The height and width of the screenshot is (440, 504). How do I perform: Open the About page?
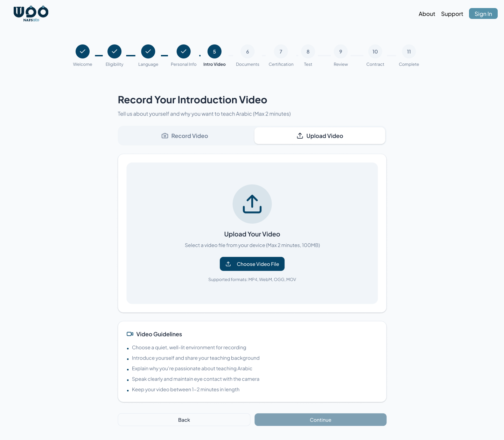coord(427,14)
